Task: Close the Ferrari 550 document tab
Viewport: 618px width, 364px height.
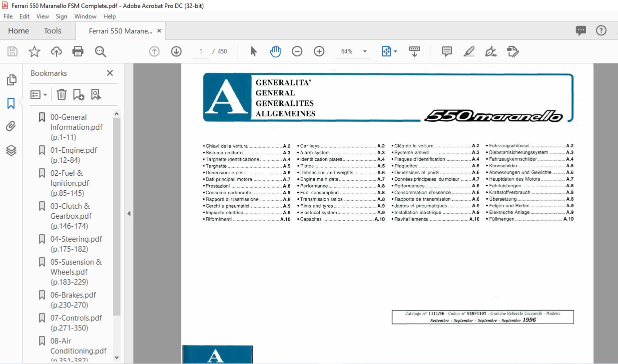Action: pyautogui.click(x=159, y=30)
